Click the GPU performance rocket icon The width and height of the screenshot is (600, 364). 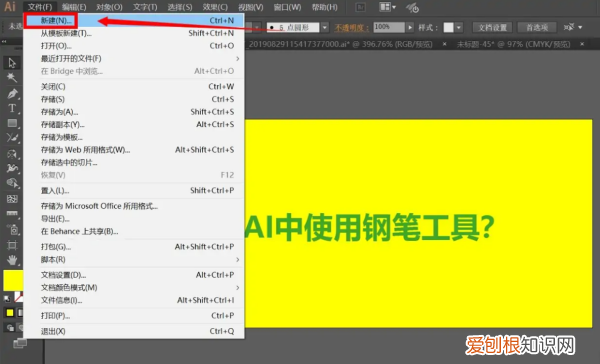(x=412, y=7)
